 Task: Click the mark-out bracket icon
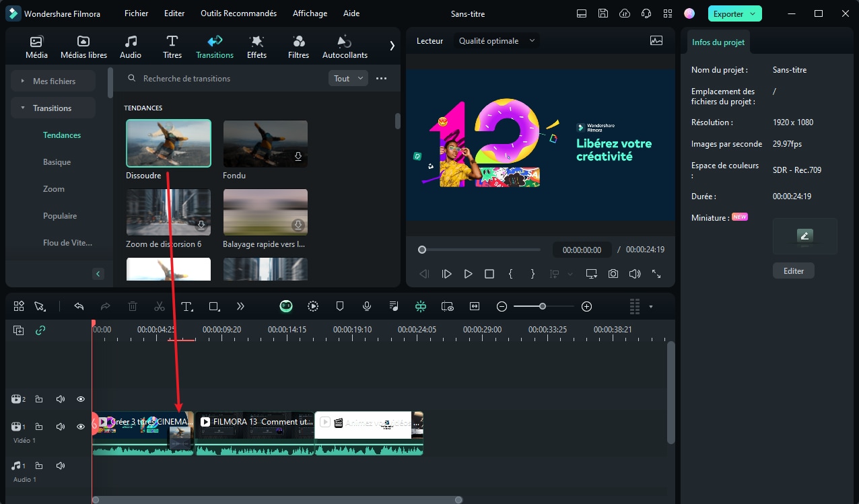pyautogui.click(x=532, y=274)
